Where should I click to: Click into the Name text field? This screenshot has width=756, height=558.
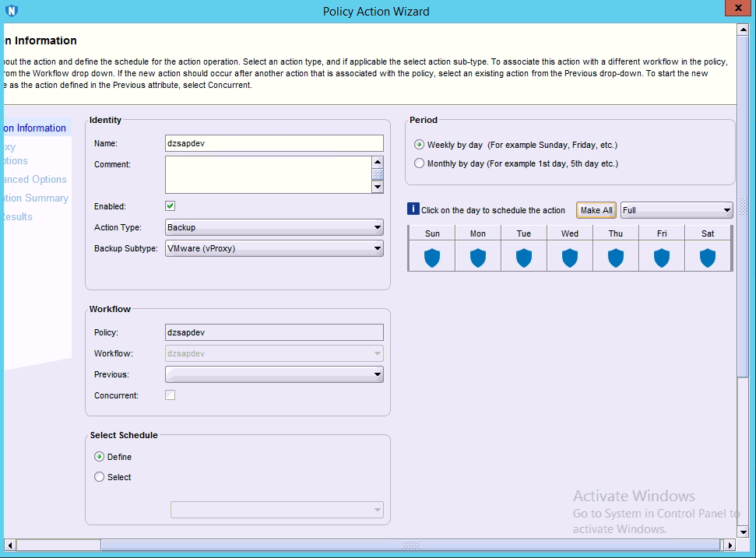274,143
